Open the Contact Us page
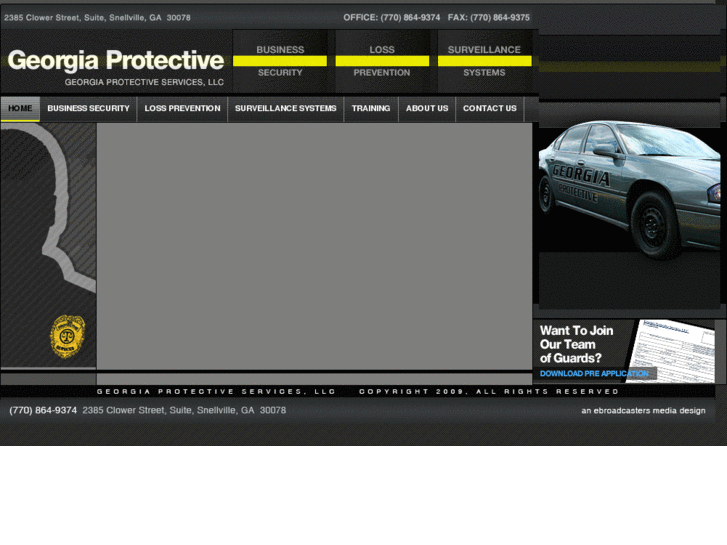Screen dimensions: 727x545 tap(490, 109)
